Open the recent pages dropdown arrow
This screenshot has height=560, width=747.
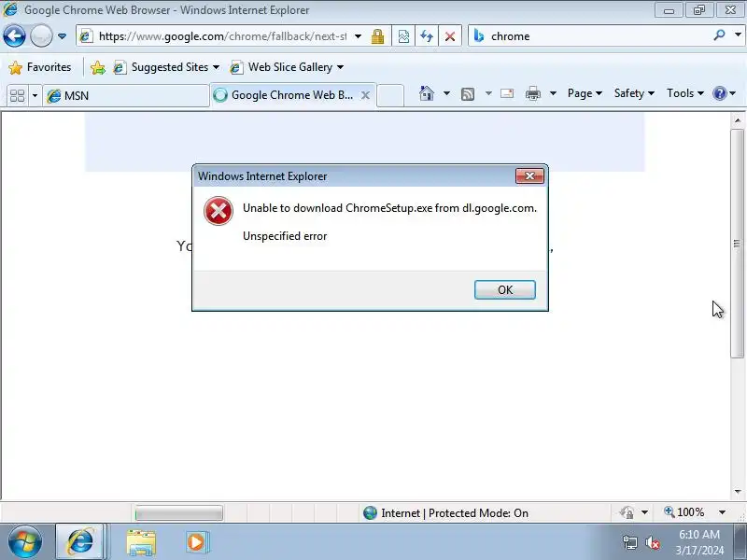62,36
